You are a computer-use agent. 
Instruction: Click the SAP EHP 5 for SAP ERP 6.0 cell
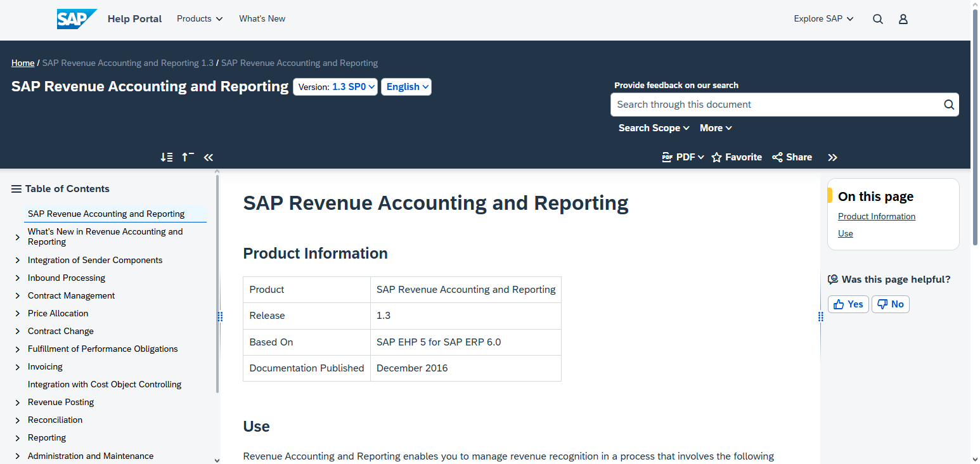(466, 342)
